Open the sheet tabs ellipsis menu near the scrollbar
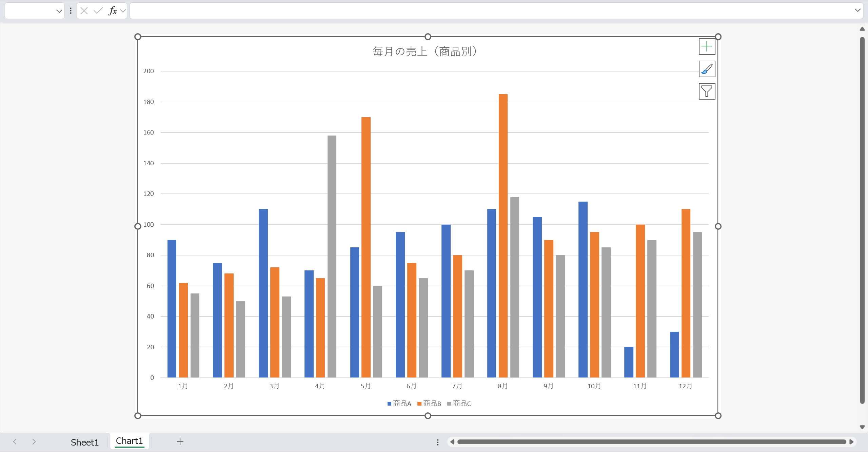The height and width of the screenshot is (452, 868). click(x=438, y=441)
